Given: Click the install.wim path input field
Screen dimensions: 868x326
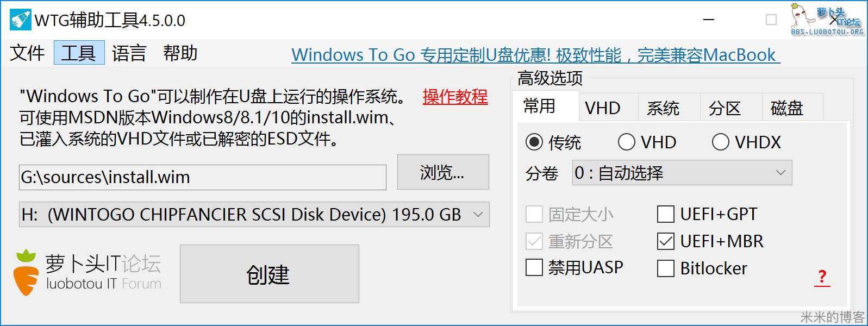Looking at the screenshot, I should 202,177.
